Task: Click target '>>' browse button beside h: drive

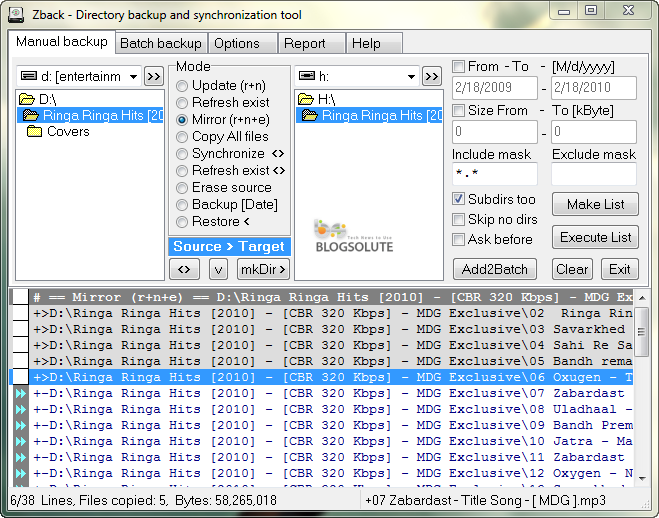Action: [x=432, y=76]
